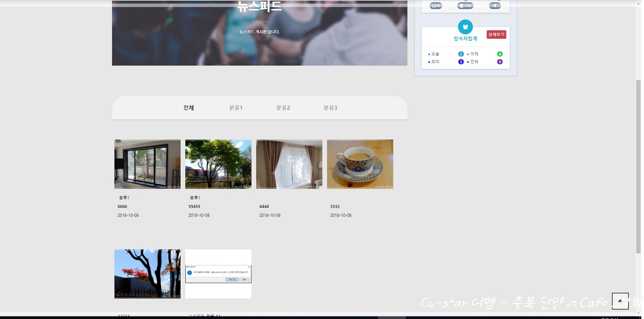Select the 전체 category tab
644x319 pixels.
[x=189, y=108]
